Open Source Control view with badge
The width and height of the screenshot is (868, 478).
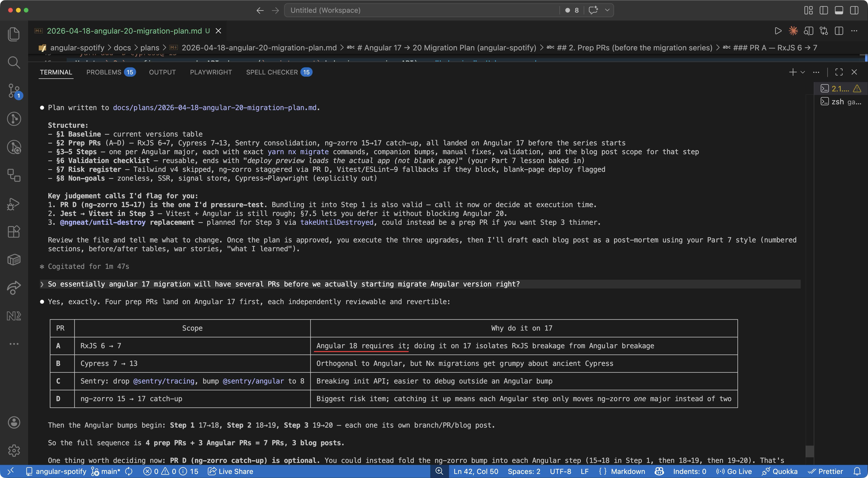14,91
